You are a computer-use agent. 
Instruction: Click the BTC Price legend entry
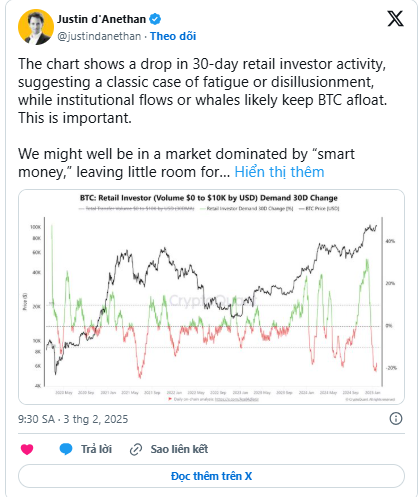coord(319,209)
